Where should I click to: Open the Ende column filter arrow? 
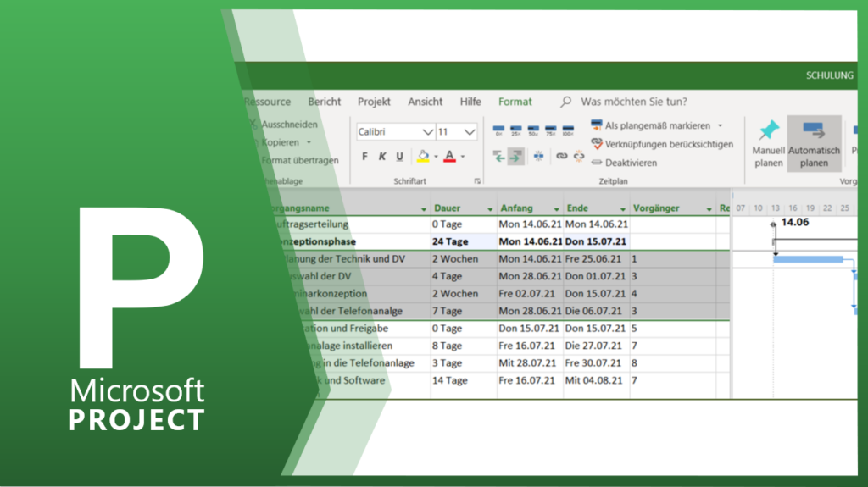click(623, 208)
